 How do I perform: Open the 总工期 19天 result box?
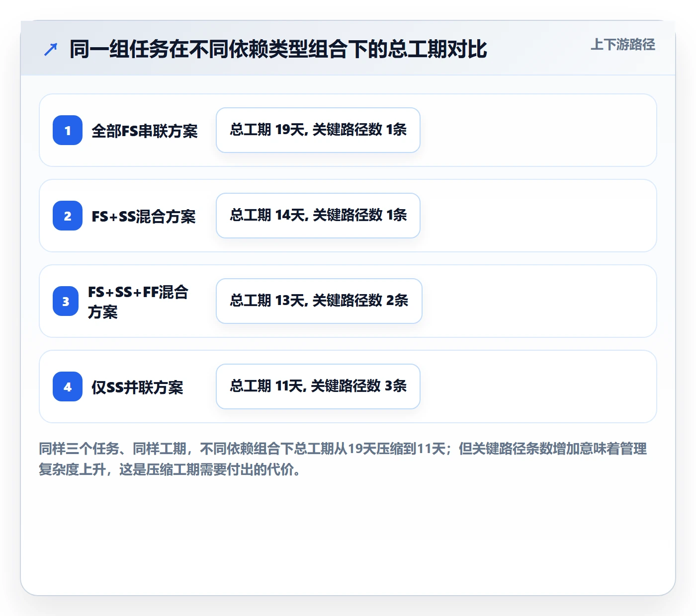(318, 130)
